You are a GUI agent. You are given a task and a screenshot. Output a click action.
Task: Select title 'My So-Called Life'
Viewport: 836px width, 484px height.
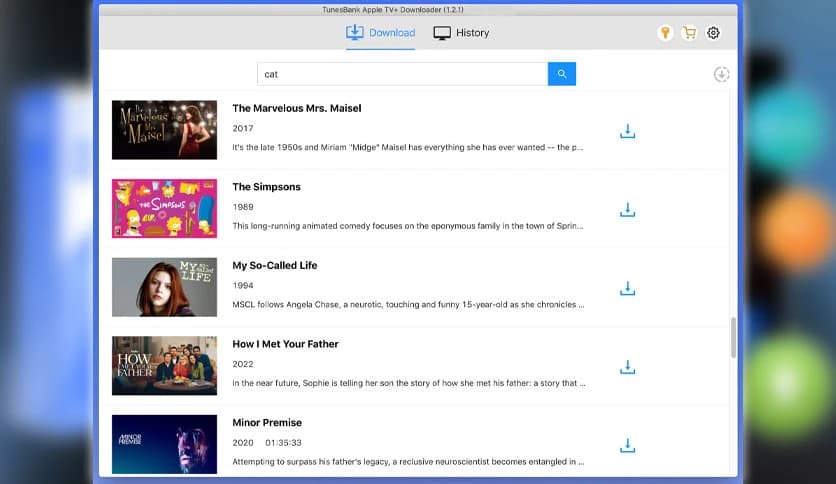click(275, 265)
